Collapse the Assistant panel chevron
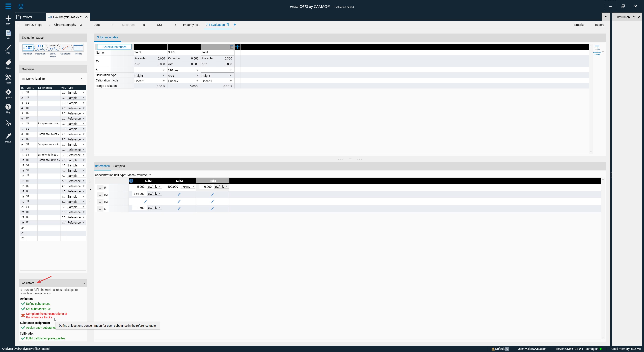This screenshot has height=352, width=644. 84,283
